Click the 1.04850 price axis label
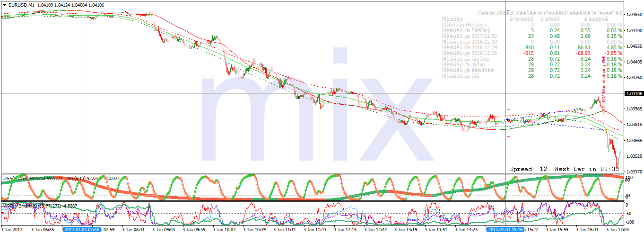 click(634, 15)
